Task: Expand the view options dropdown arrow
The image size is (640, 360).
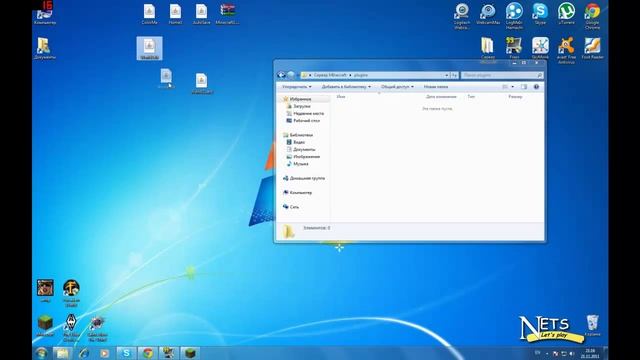Action: tap(513, 87)
